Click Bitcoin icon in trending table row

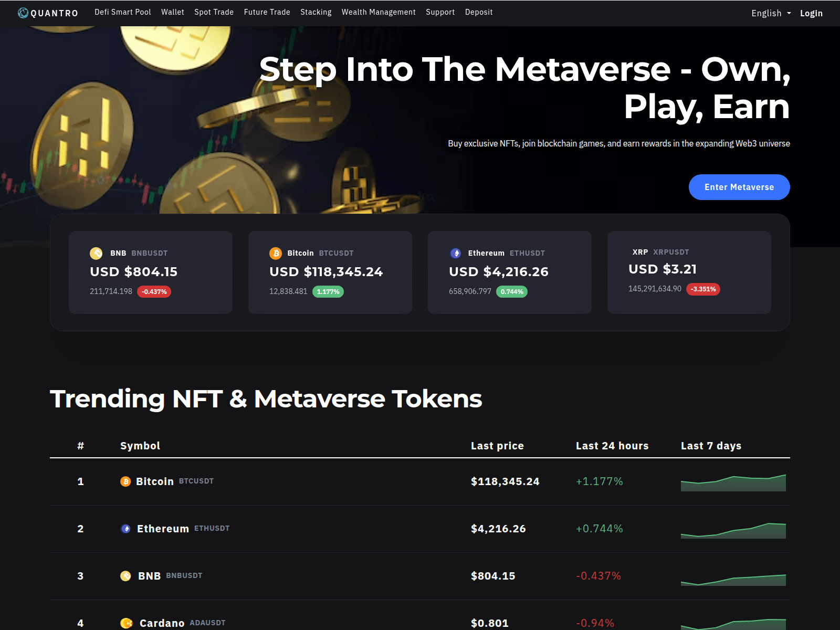pyautogui.click(x=125, y=481)
